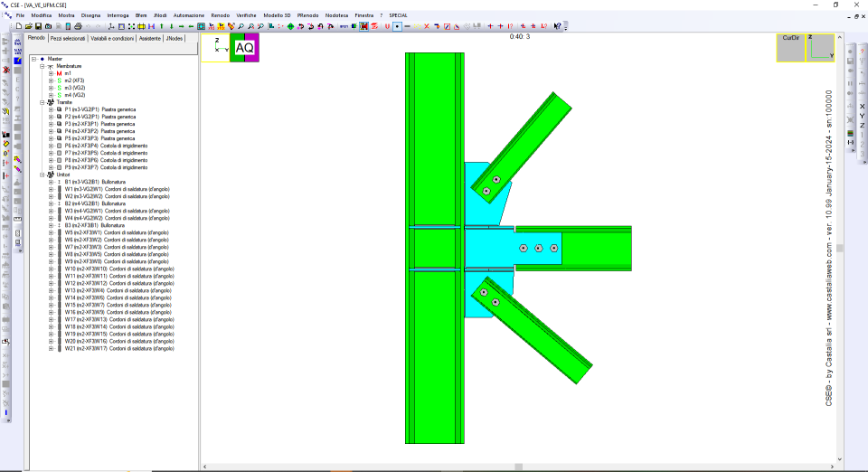Pan view left with the green left arrow
This screenshot has height=472, width=868.
coord(191,26)
